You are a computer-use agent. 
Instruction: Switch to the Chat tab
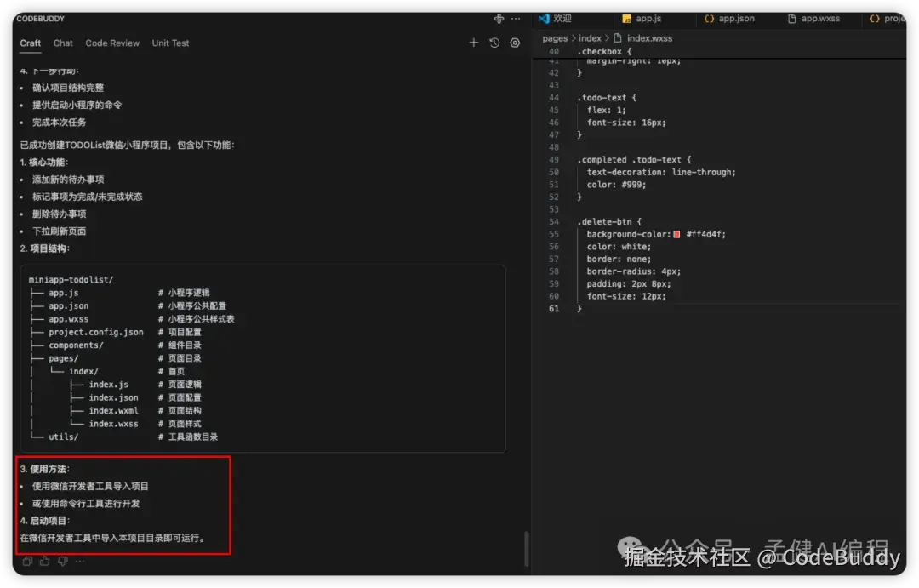click(63, 43)
